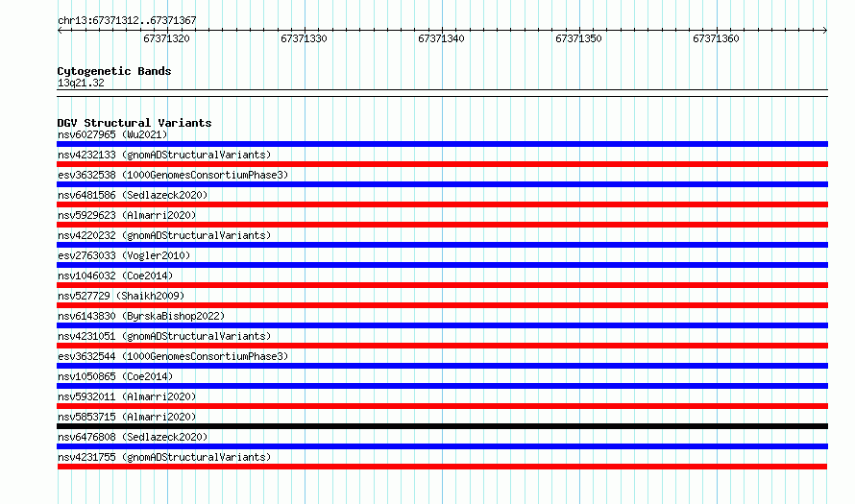This screenshot has width=855, height=504.
Task: Click the nsv5929623 Almarri2020 red bar
Action: coord(442,225)
